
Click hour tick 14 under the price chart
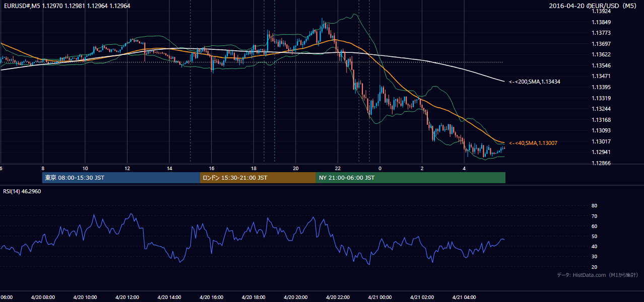(169, 169)
